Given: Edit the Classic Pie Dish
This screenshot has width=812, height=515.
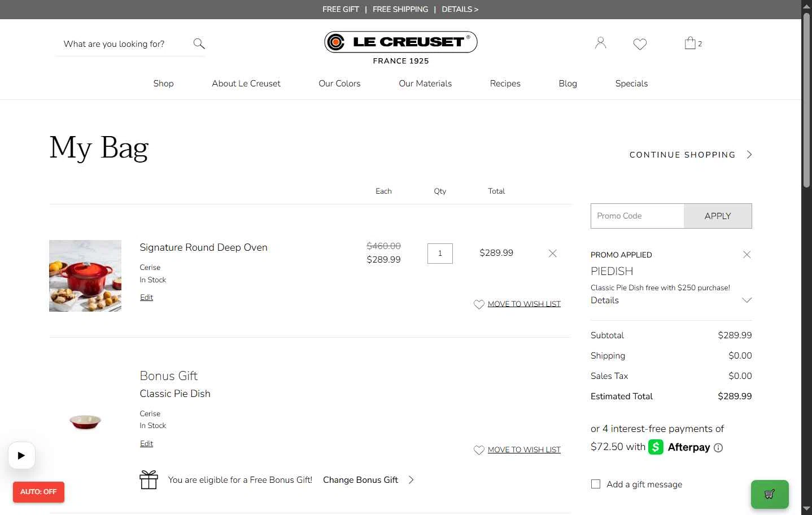Looking at the screenshot, I should (146, 443).
